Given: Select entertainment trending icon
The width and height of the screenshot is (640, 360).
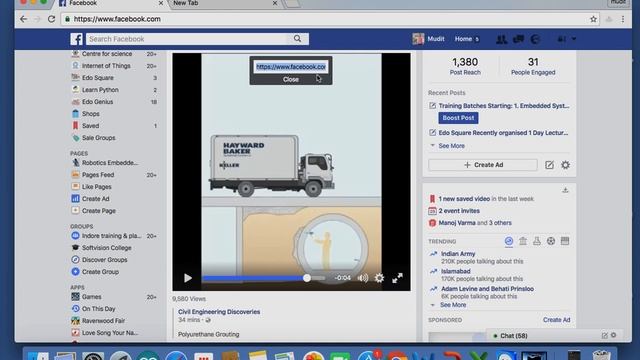Looking at the screenshot, I should 565,241.
